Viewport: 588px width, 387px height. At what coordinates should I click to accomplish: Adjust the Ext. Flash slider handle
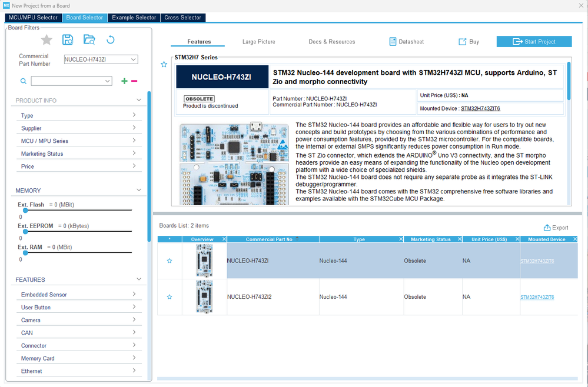coord(25,210)
